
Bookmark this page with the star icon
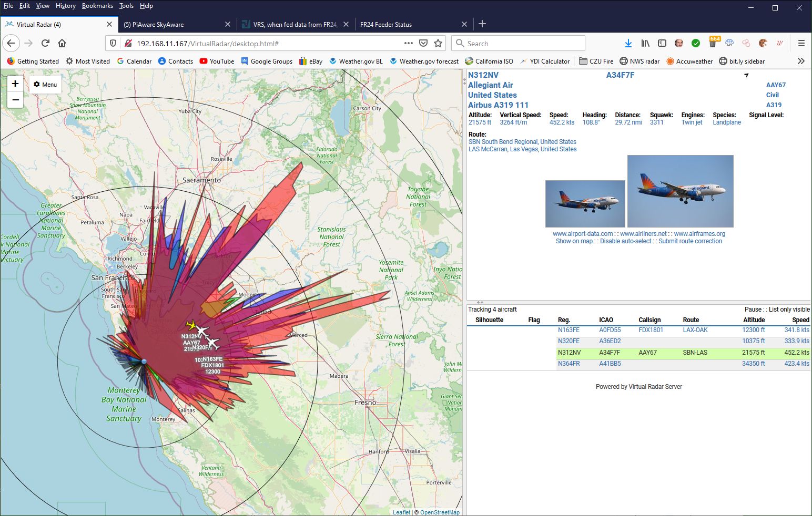pyautogui.click(x=438, y=43)
